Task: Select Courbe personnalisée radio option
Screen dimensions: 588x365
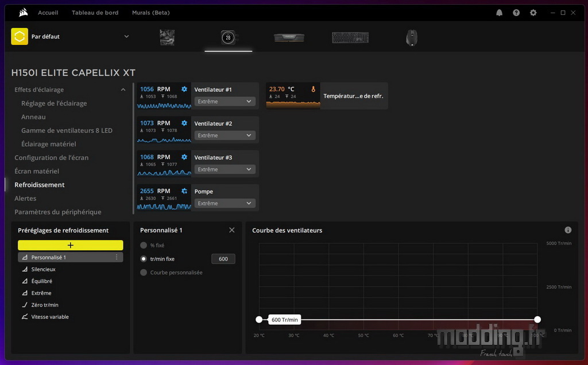Action: click(143, 273)
